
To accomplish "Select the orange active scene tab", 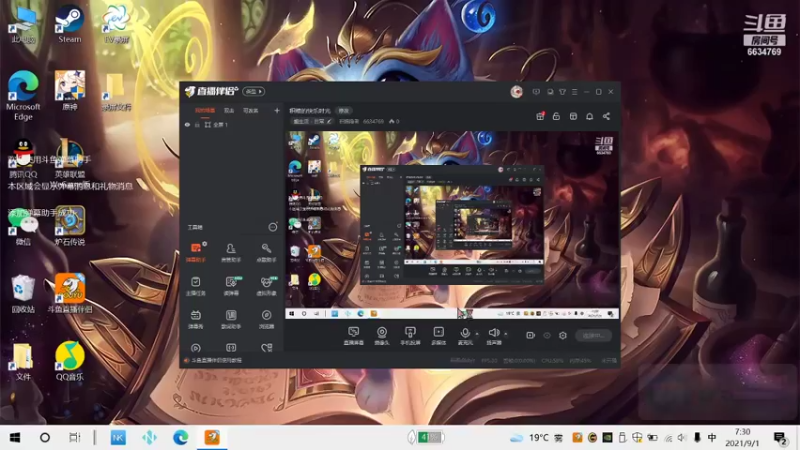I will pos(205,110).
